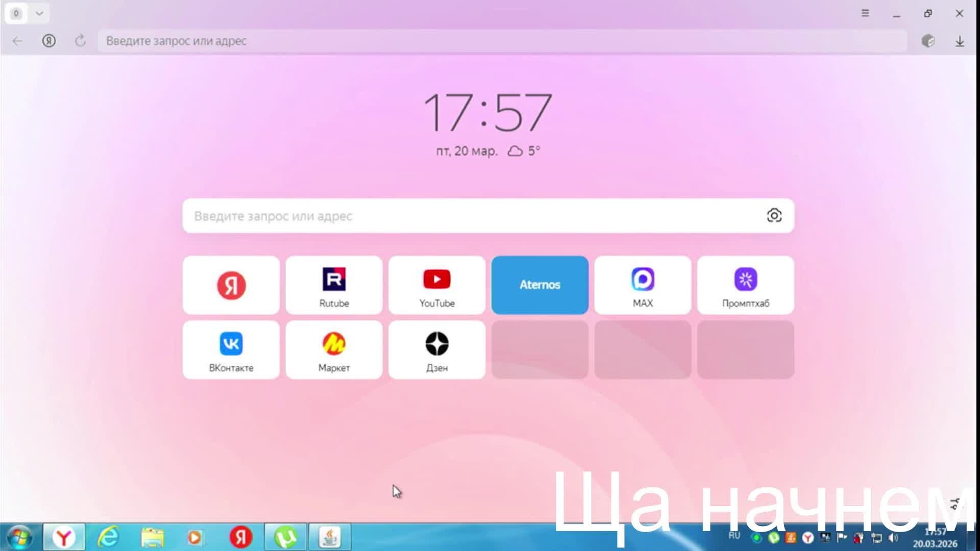The height and width of the screenshot is (551, 980).
Task: Click the Yandex home button in toolbar
Action: click(x=49, y=41)
